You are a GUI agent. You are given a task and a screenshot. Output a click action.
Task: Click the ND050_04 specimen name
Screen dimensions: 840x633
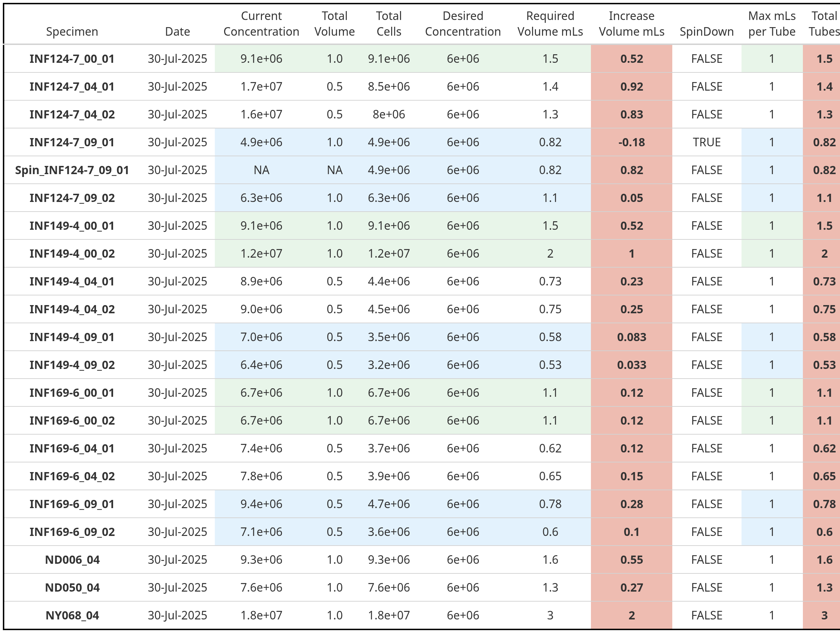(72, 588)
